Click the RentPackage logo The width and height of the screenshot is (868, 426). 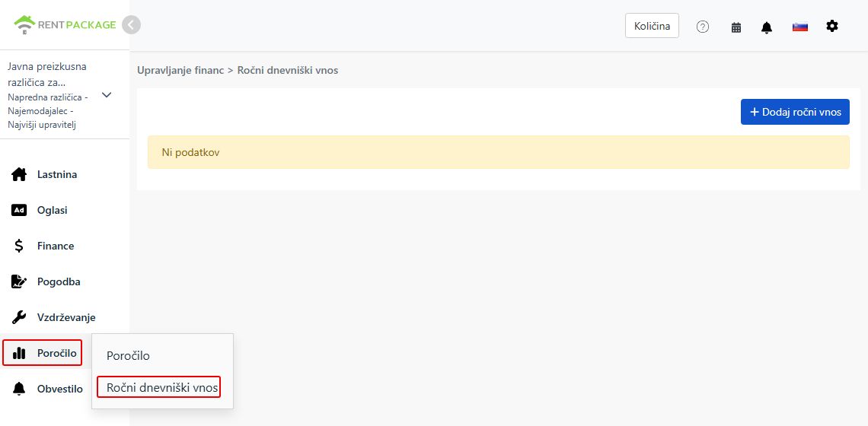click(x=65, y=25)
